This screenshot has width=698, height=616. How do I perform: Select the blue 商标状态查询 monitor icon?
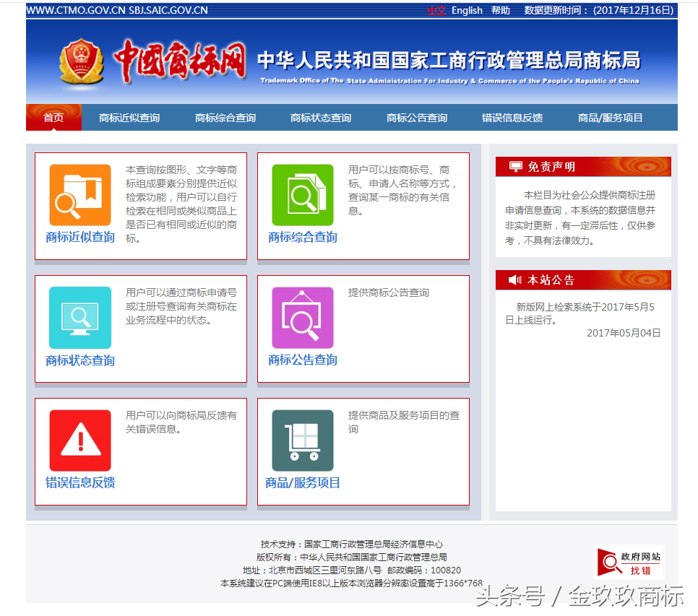pos(79,316)
